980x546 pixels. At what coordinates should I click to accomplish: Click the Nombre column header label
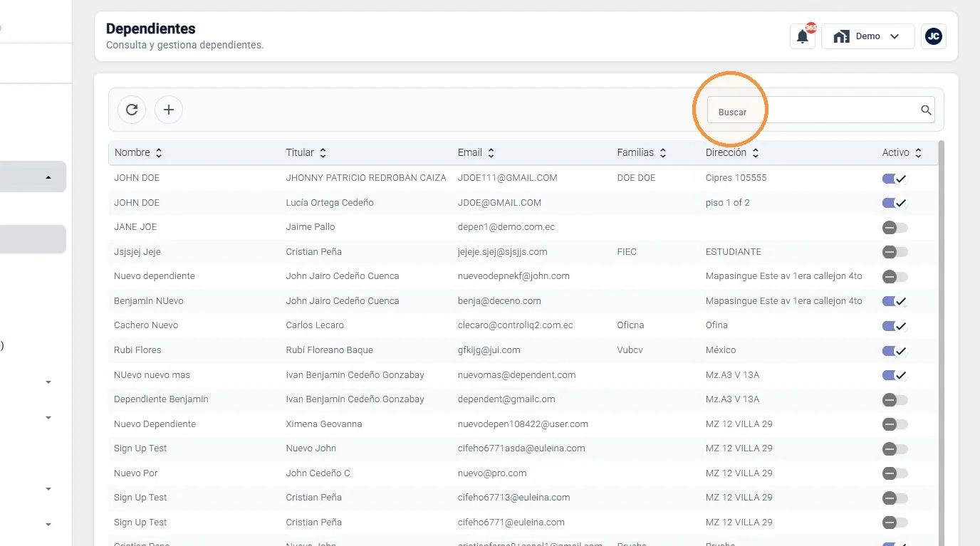point(132,152)
